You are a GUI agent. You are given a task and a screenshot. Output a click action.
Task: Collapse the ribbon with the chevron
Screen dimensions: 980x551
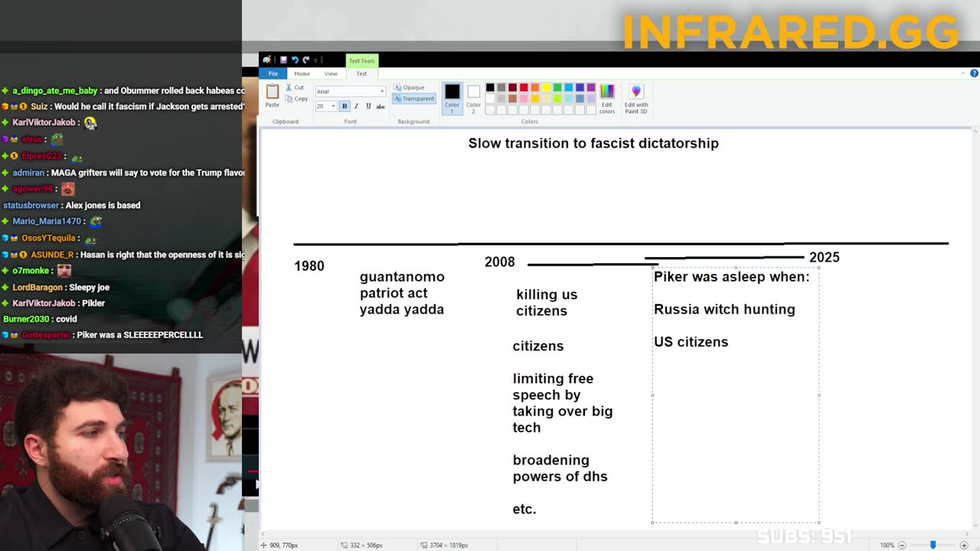tap(963, 73)
